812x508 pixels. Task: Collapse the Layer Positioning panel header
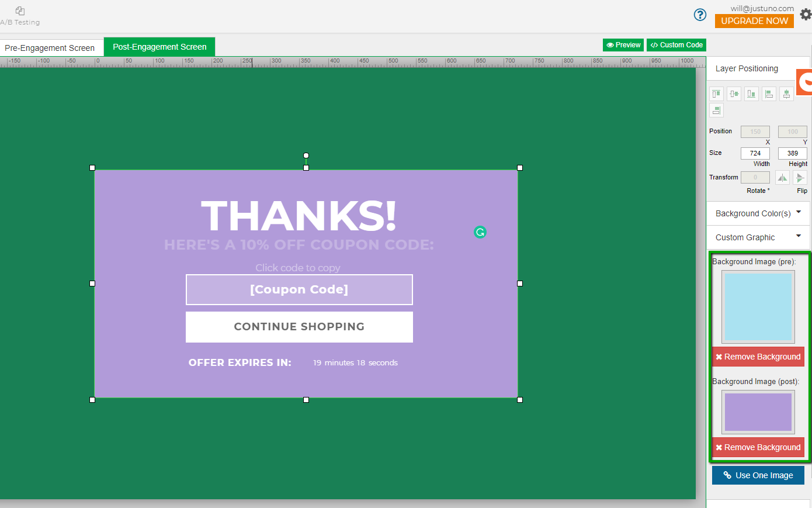tap(747, 68)
